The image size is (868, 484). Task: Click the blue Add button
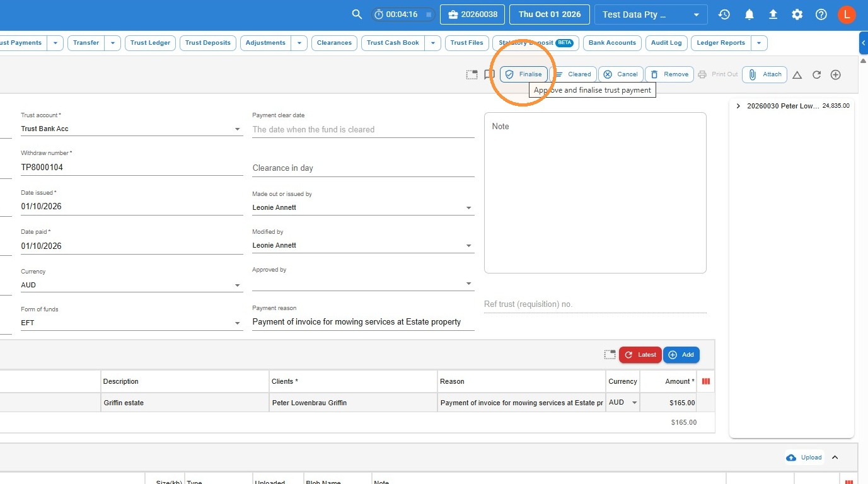click(681, 355)
